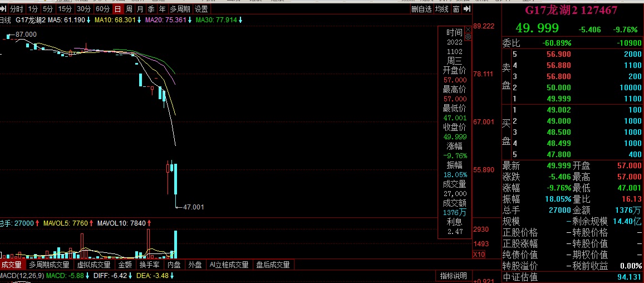Click the 剩余规模 14.40亿 value

tap(627, 221)
